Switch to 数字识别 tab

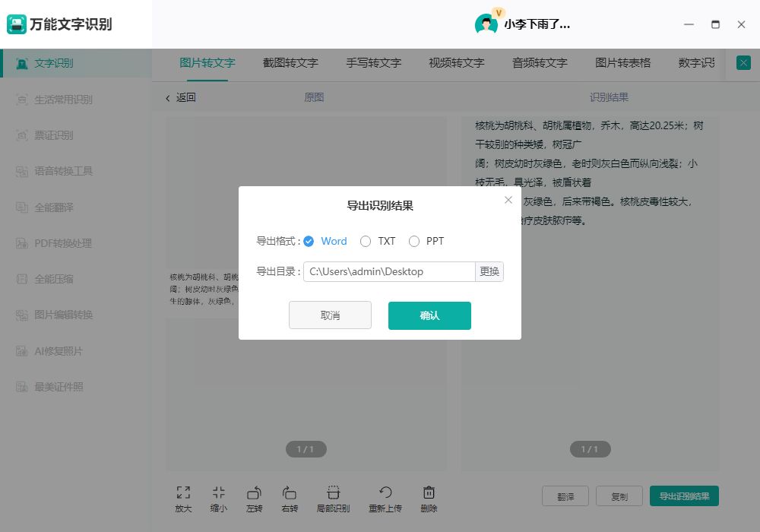[696, 63]
